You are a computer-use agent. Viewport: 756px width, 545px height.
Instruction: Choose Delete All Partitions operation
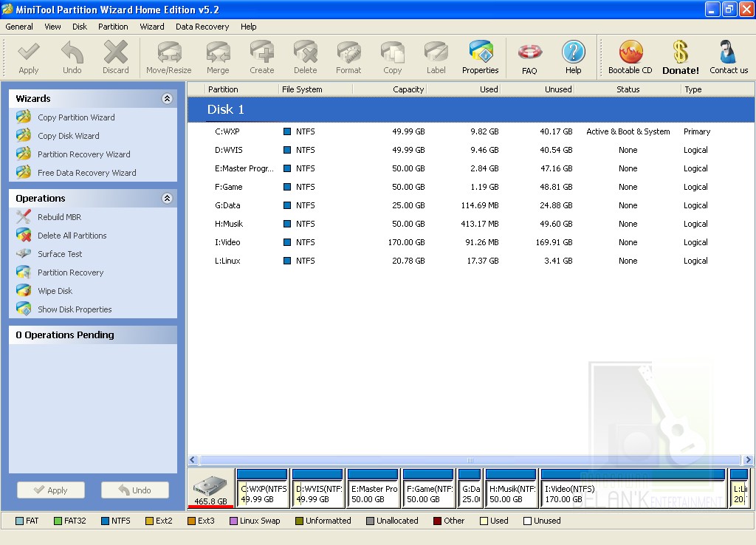(72, 236)
